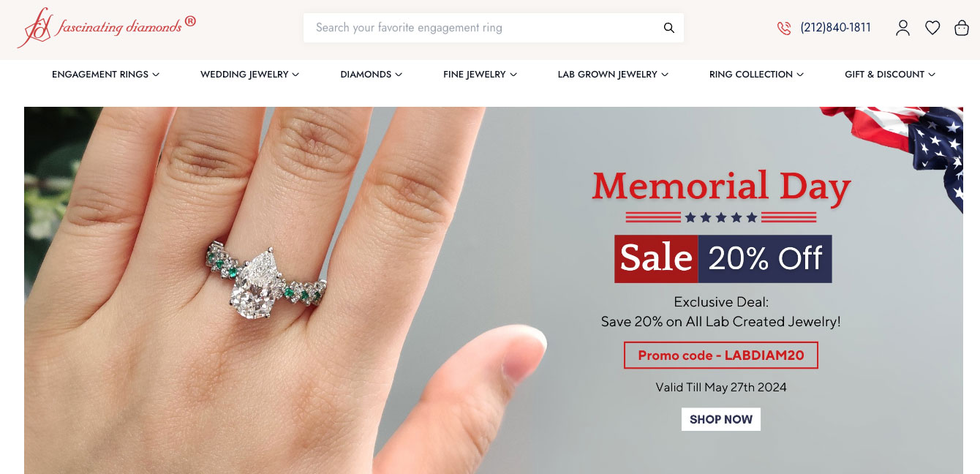Expand the Wedding Jewelry chevron

click(295, 75)
